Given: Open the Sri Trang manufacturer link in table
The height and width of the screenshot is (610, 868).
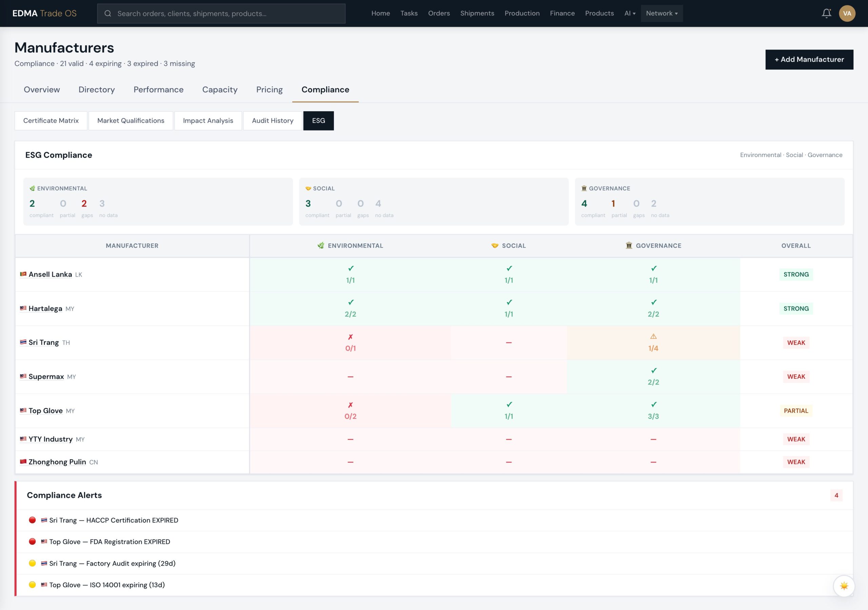Looking at the screenshot, I should (x=44, y=342).
